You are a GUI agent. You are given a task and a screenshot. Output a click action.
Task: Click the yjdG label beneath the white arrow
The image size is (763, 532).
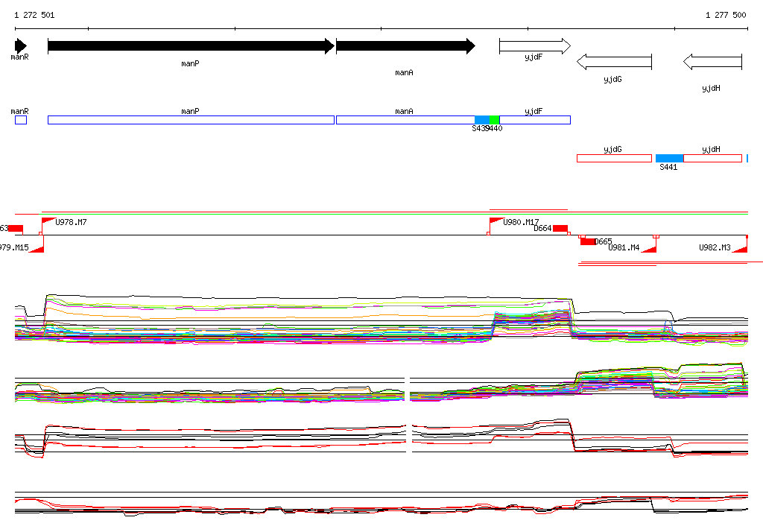[x=612, y=79]
